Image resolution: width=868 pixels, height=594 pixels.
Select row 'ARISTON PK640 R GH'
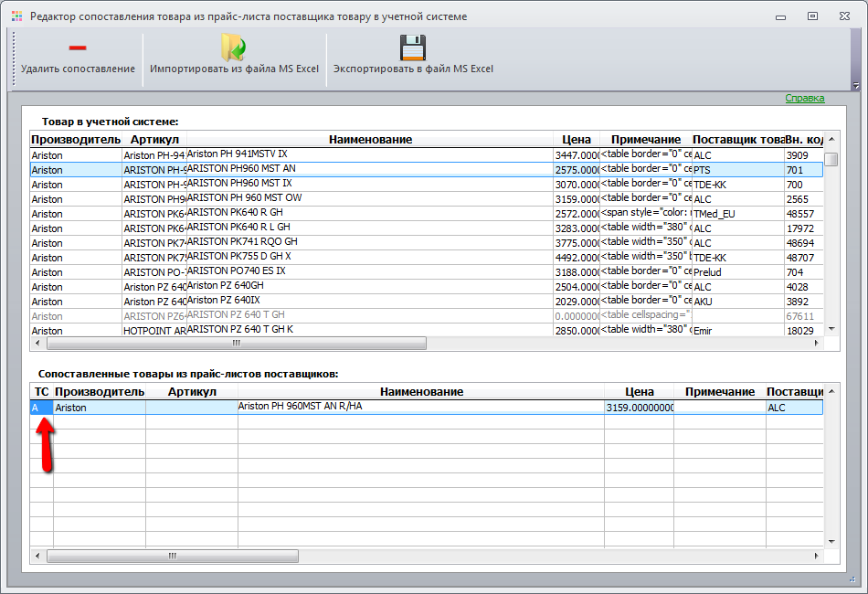click(427, 214)
